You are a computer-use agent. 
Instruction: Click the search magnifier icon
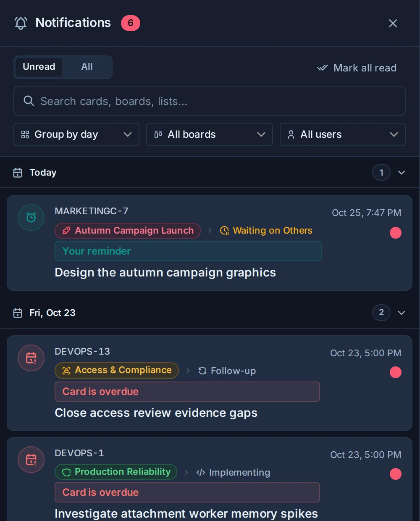coord(29,101)
